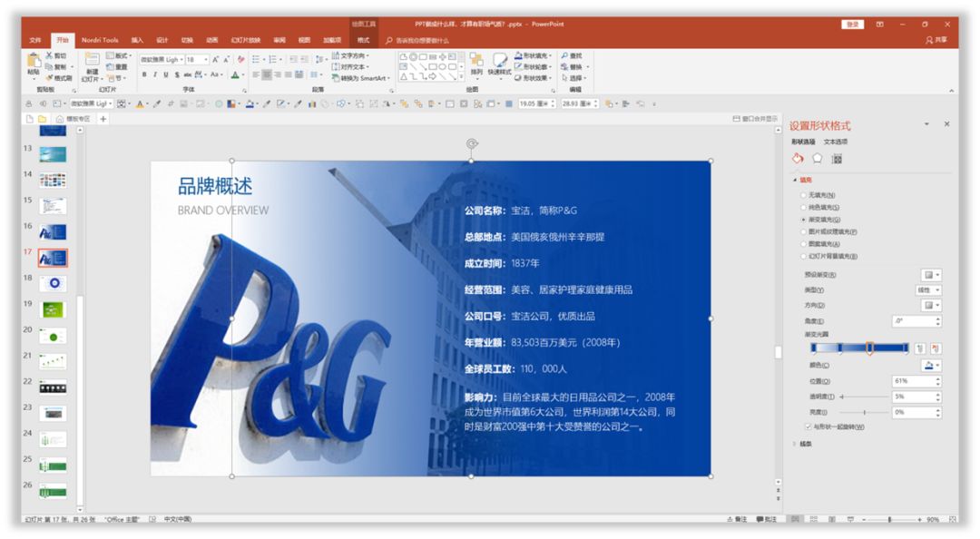Click the Paste (粘贴) icon
The width and height of the screenshot is (980, 539).
click(x=34, y=62)
